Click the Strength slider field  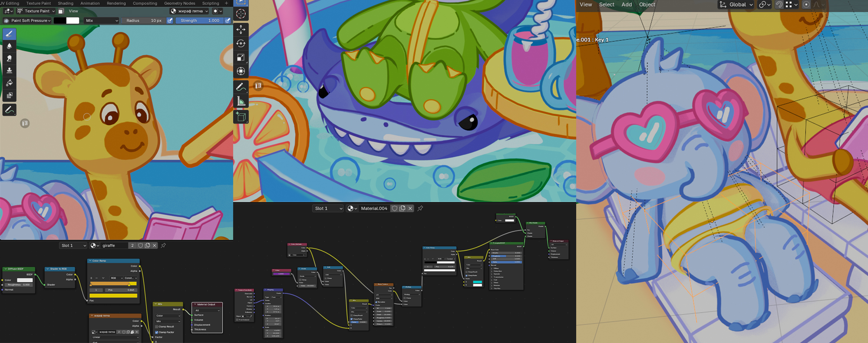pos(200,20)
